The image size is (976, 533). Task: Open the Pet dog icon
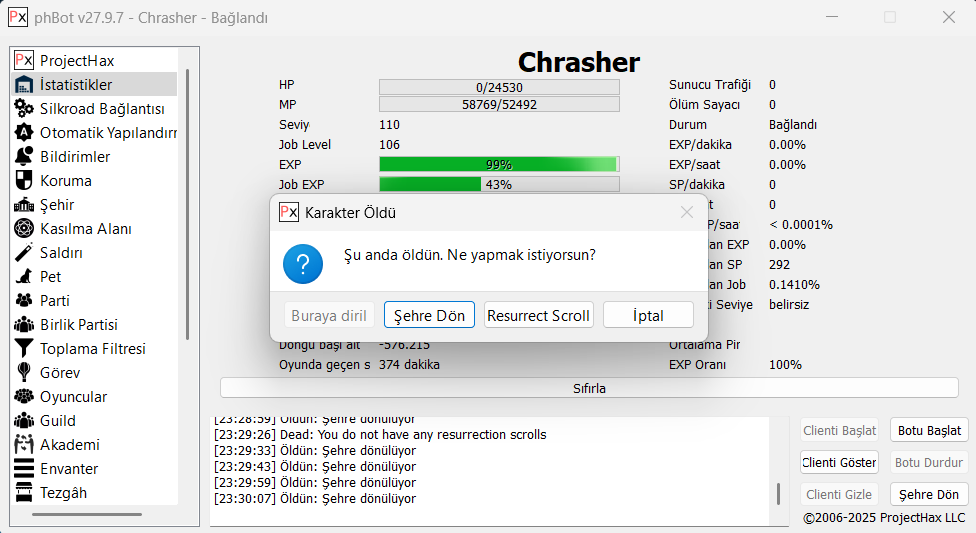click(24, 277)
